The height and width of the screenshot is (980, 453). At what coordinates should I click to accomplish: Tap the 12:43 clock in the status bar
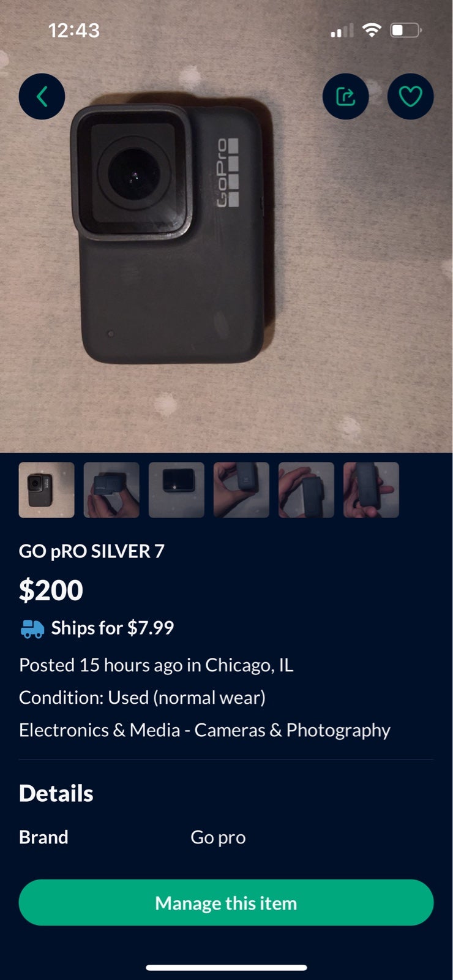73,30
